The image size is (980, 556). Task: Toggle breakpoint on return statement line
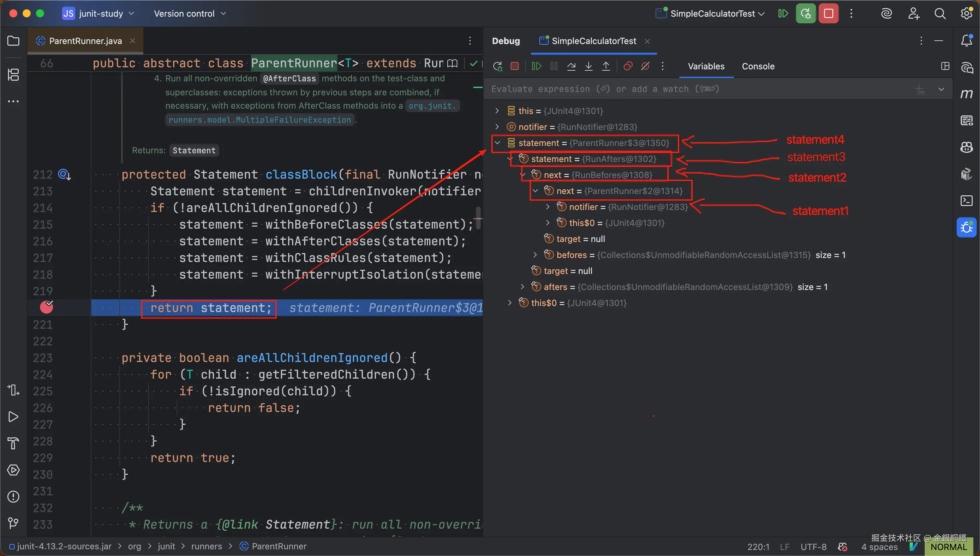47,307
